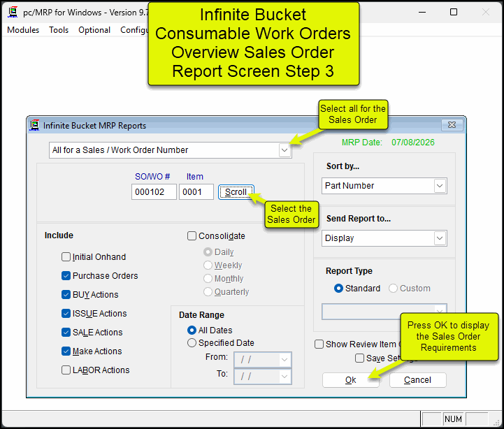The image size is (504, 429).
Task: Minimize the pc/MRP main window
Action: [x=422, y=12]
